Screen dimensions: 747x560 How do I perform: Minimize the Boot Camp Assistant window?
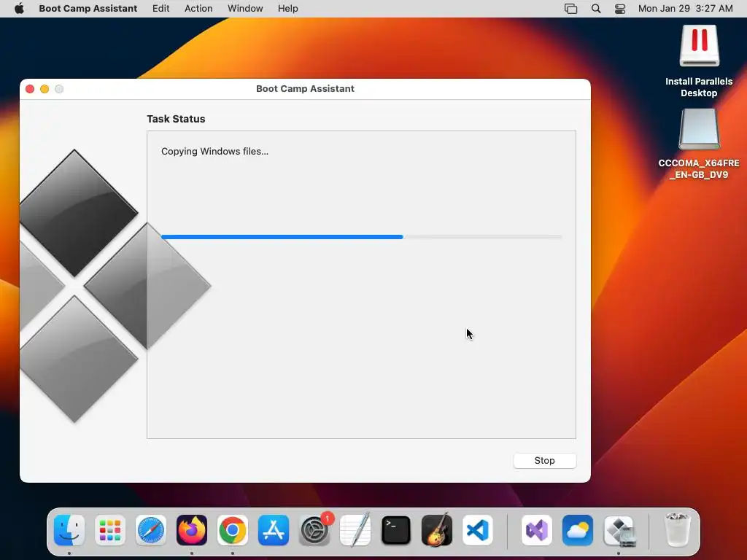click(44, 89)
